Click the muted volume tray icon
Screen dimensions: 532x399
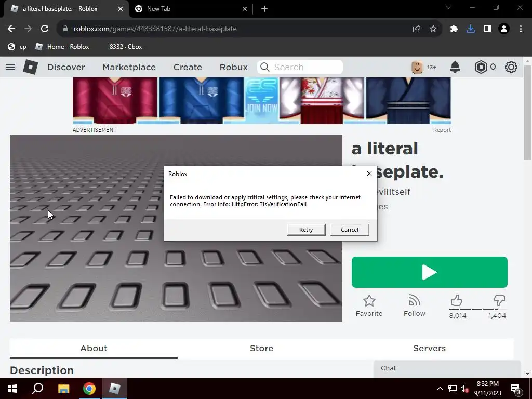tap(465, 389)
